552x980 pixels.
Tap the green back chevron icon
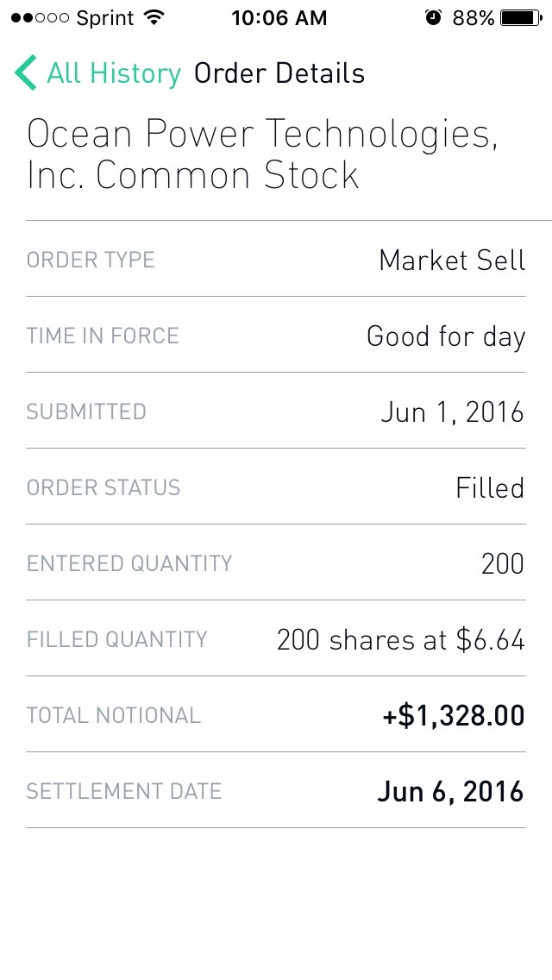(26, 73)
